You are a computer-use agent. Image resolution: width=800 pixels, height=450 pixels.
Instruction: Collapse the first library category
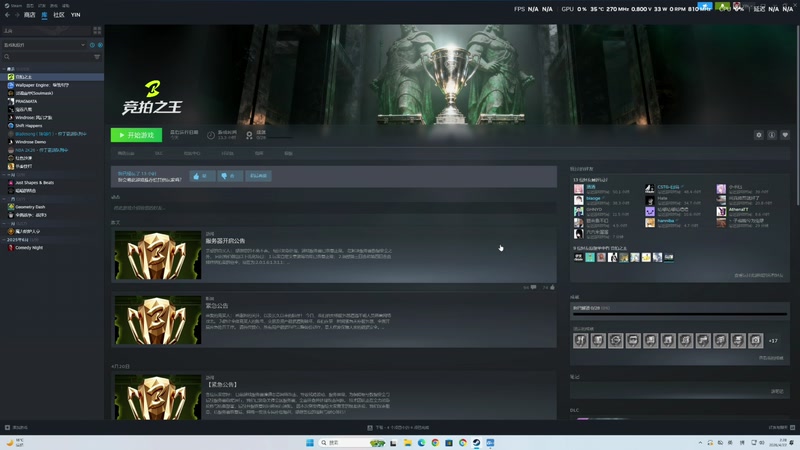(5, 69)
